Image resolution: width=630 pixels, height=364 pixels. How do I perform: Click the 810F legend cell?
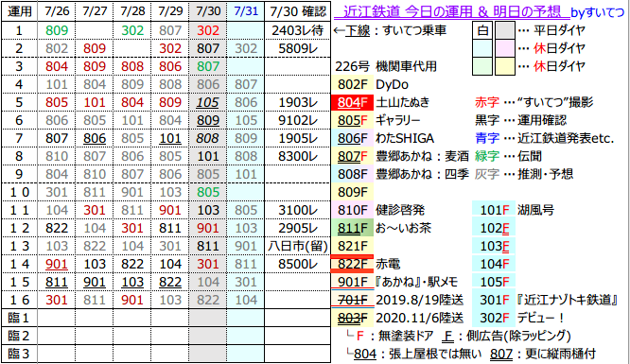click(x=353, y=210)
